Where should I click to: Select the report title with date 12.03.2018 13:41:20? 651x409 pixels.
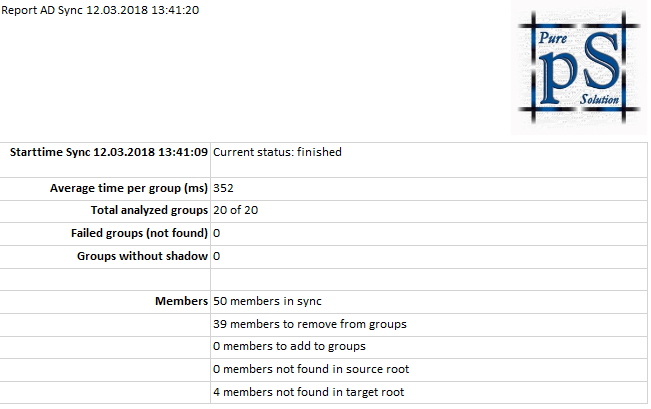(x=100, y=10)
